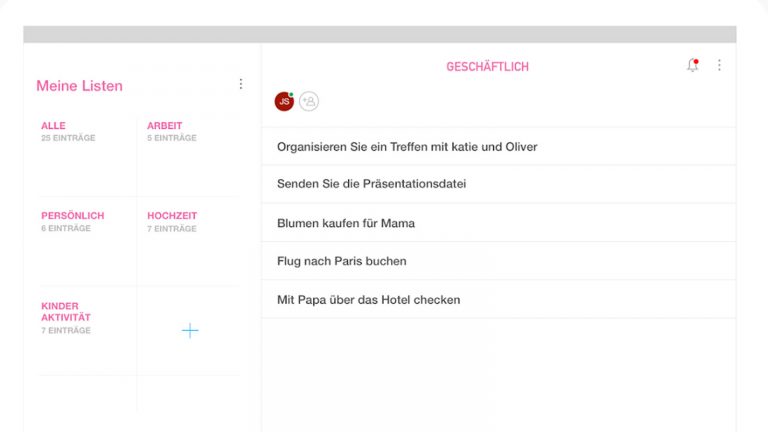Select the Arbeit list

pos(188,155)
